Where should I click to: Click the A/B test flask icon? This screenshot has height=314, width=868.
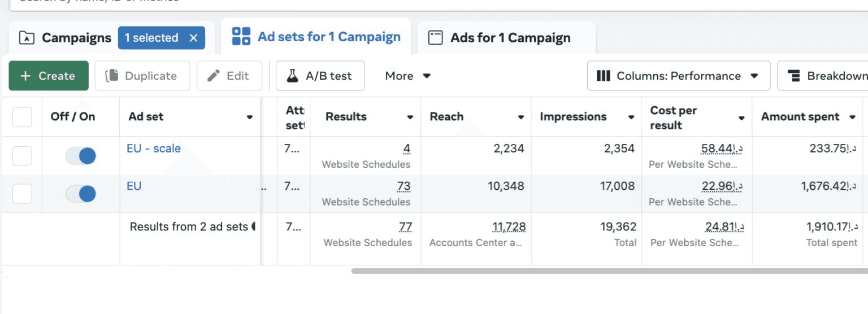(292, 76)
